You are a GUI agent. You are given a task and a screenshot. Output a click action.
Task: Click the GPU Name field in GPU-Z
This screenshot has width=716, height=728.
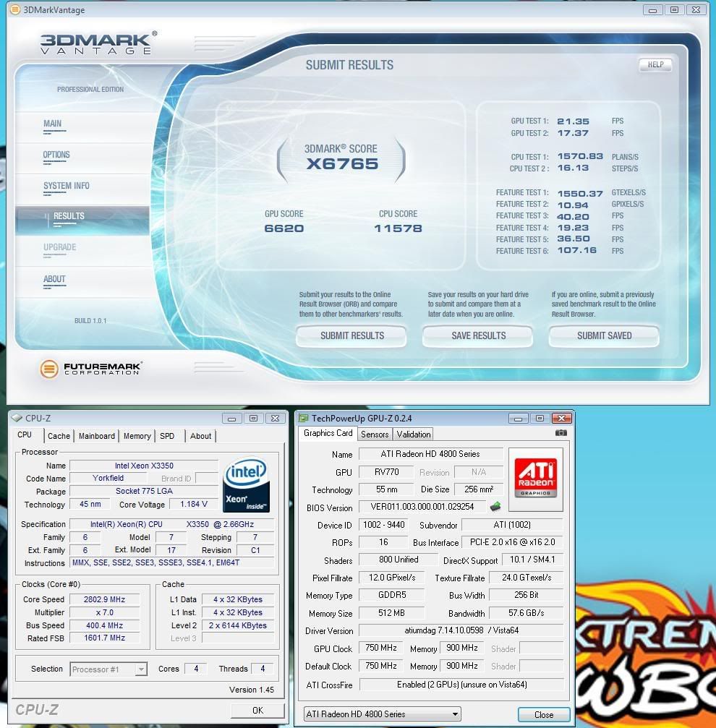432,454
